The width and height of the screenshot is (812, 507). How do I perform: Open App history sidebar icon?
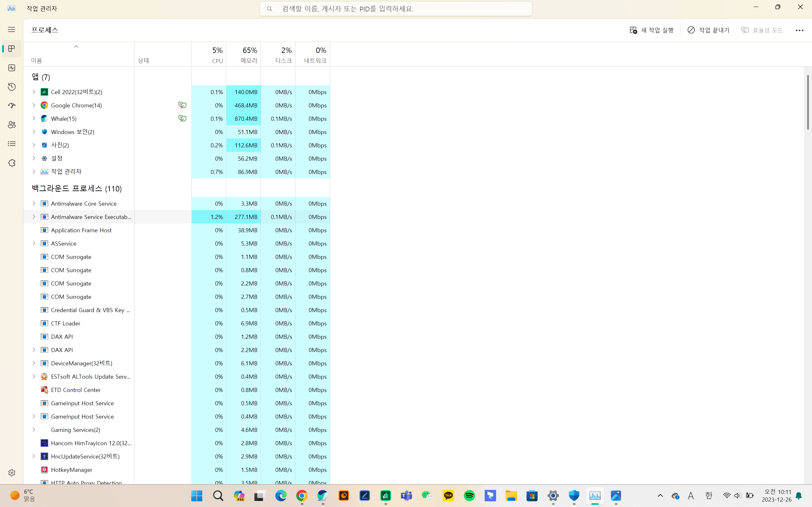click(12, 87)
